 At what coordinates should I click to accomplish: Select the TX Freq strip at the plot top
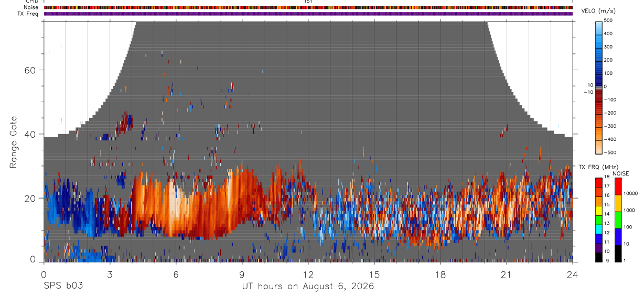308,14
